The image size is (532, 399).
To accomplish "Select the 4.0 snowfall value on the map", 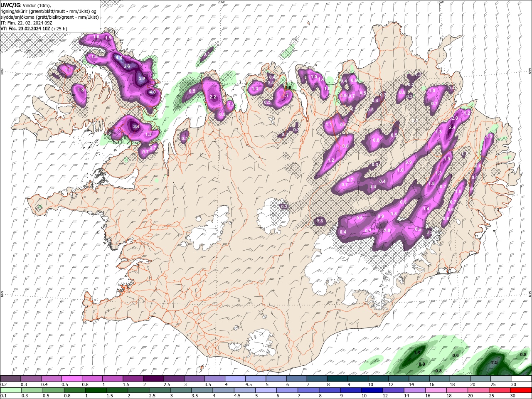I will coord(152,92).
